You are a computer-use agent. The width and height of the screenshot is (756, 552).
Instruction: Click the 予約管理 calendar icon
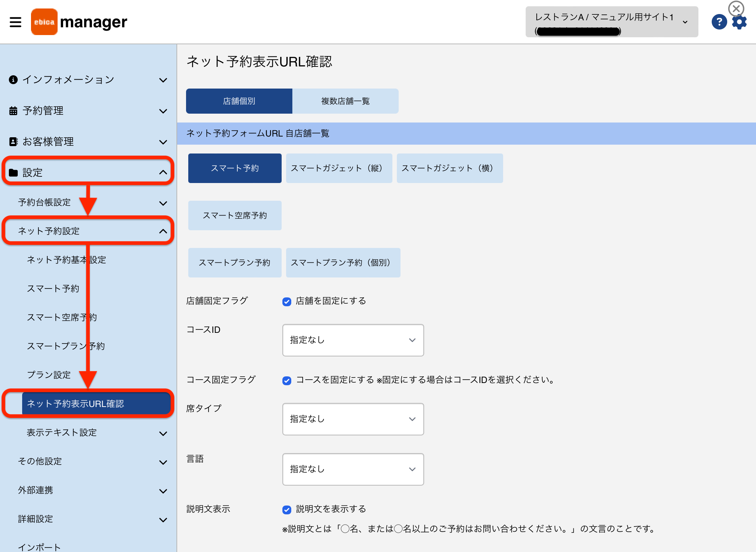(x=13, y=111)
